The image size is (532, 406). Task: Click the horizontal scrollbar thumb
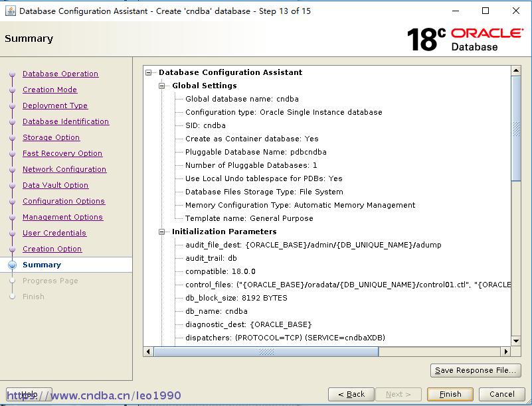coord(266,352)
